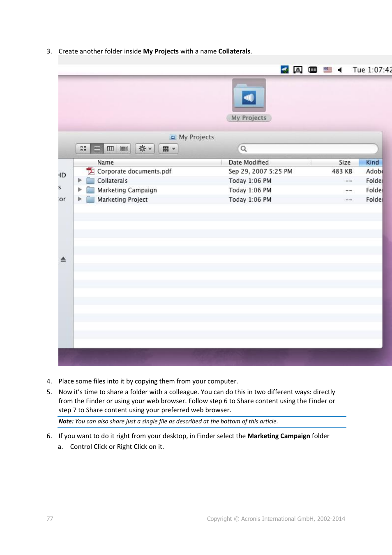The height and width of the screenshot is (555, 392).
Task: Click the 483 KB size cell
Action: point(342,171)
